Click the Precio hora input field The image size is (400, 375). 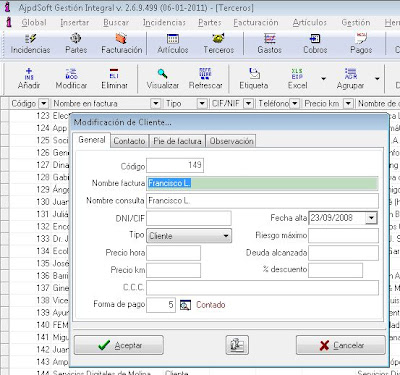pyautogui.click(x=173, y=253)
